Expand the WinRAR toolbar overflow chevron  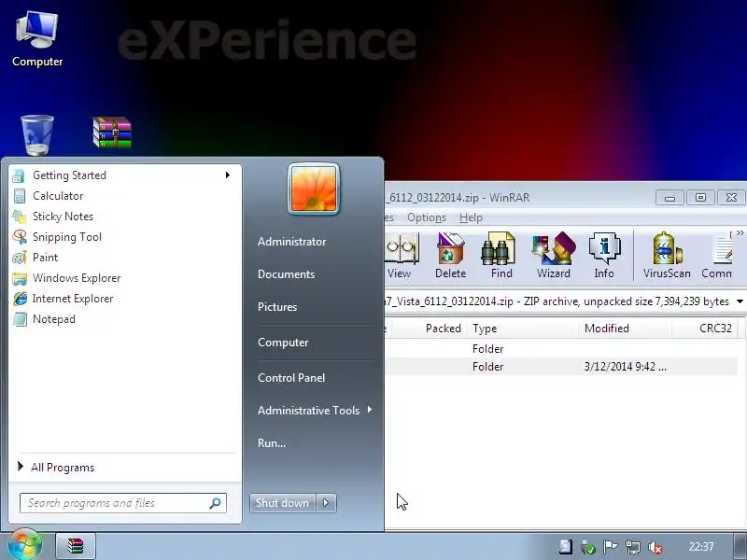click(x=740, y=232)
